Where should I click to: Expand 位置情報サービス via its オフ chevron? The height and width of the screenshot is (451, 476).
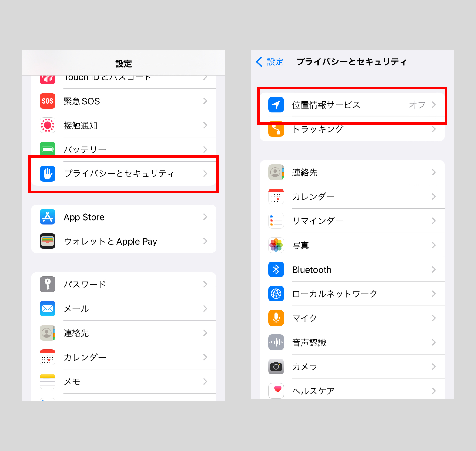pyautogui.click(x=434, y=105)
